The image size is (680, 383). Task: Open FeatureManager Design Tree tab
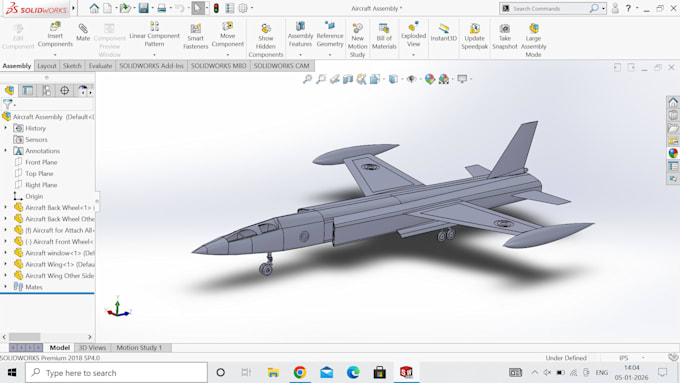10,90
